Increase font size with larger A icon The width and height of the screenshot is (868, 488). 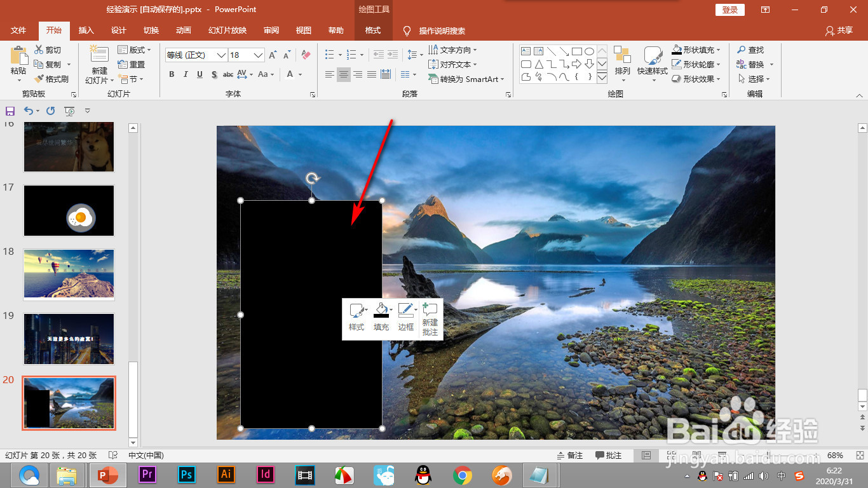(x=273, y=55)
